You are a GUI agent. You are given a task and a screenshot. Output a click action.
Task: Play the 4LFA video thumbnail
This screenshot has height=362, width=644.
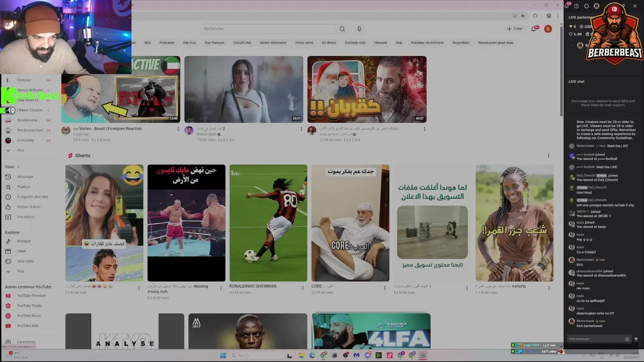(x=371, y=331)
